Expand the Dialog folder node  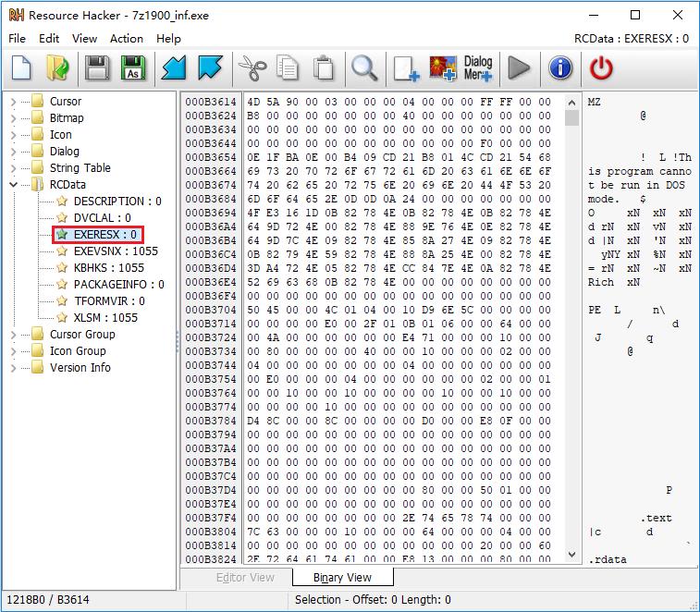click(x=13, y=152)
